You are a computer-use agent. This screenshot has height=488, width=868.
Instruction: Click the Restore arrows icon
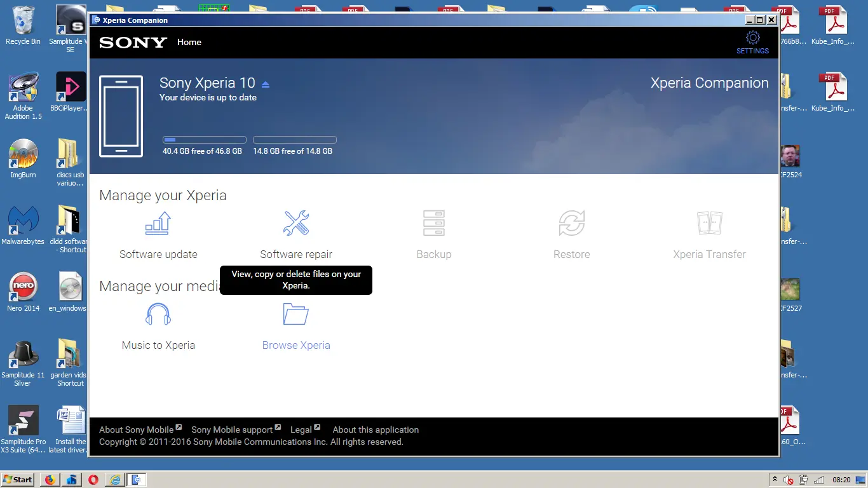571,224
